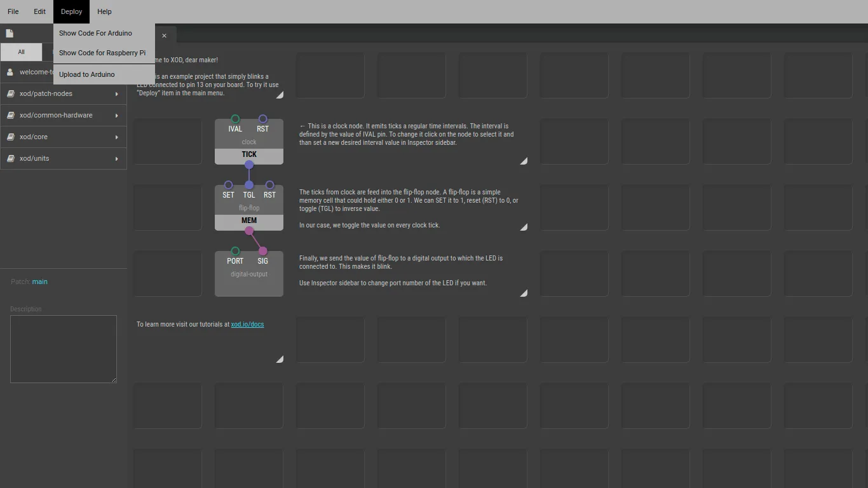Open the Help menu
Viewport: 868px width, 488px height.
pyautogui.click(x=104, y=11)
